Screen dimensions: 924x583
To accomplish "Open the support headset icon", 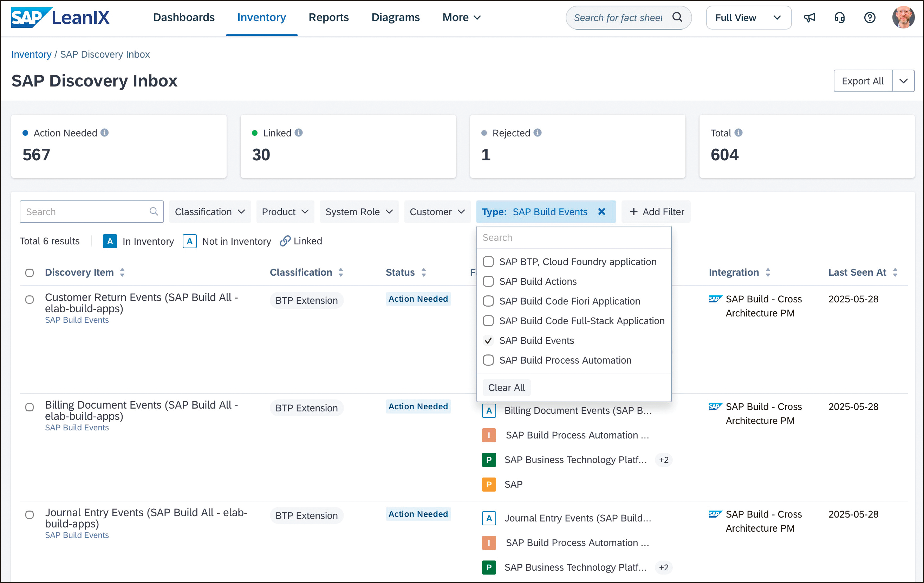I will click(x=840, y=18).
